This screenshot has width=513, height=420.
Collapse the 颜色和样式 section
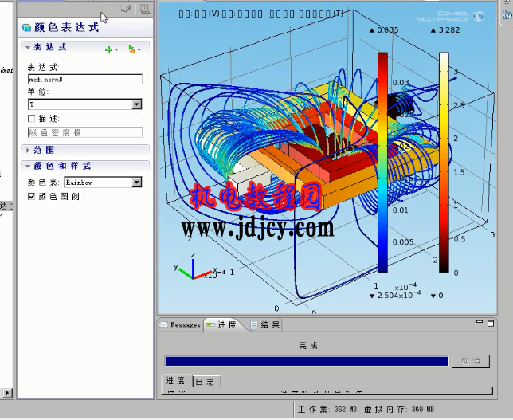coord(28,167)
